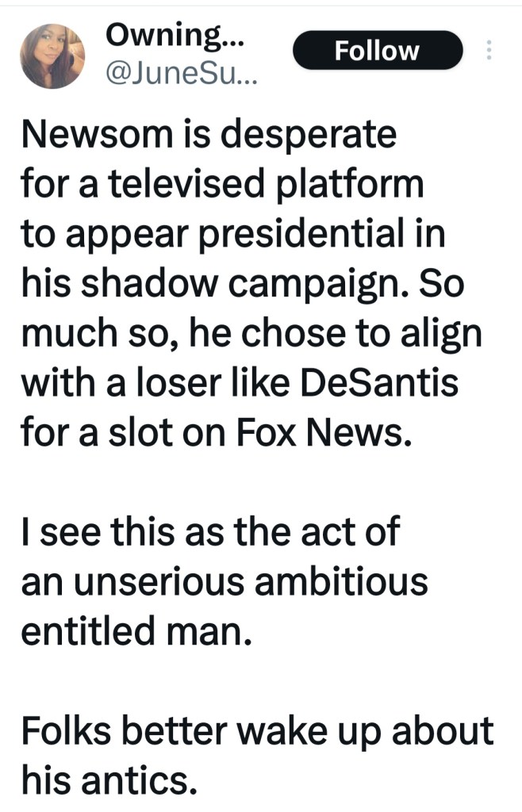
Task: Open the three-dot more options menu
Action: (488, 51)
